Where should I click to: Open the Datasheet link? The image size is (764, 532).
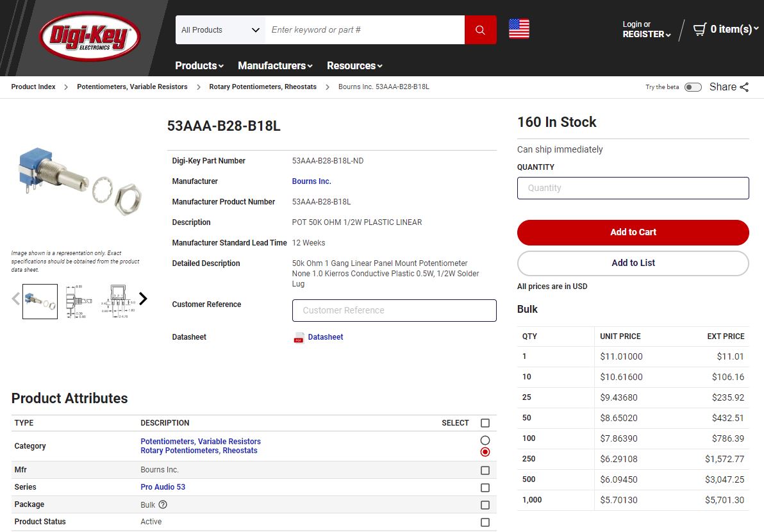click(x=326, y=337)
